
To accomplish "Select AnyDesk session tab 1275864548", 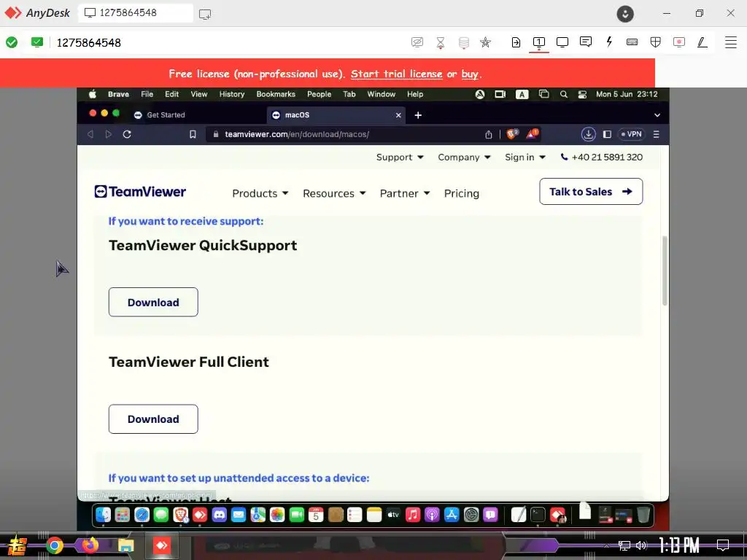I will pyautogui.click(x=136, y=13).
